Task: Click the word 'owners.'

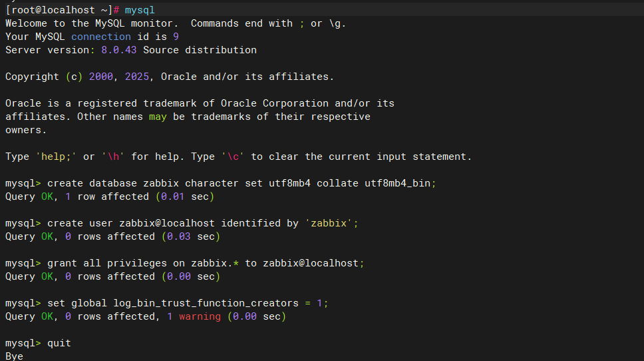Action: 26,130
